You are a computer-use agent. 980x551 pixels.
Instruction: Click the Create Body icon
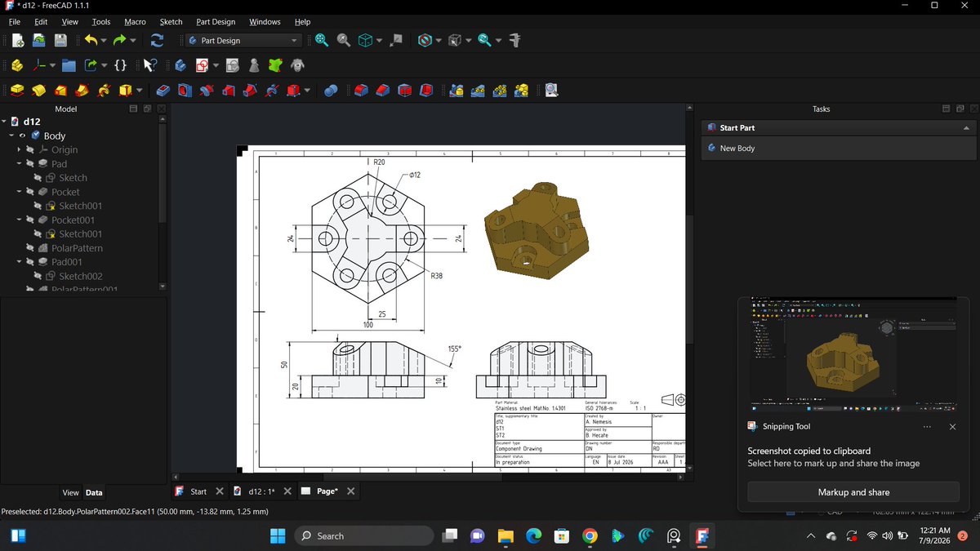[x=180, y=65]
